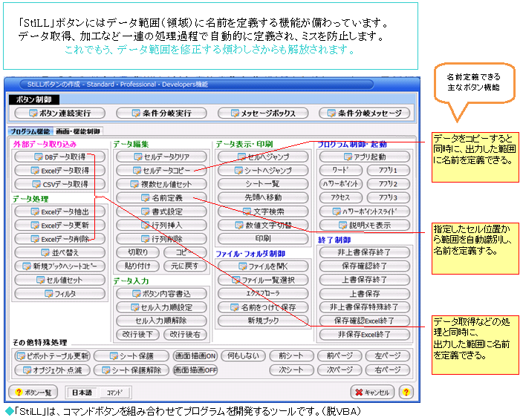
Task: Click the Excelデータ更新 button
Action: pos(59,226)
